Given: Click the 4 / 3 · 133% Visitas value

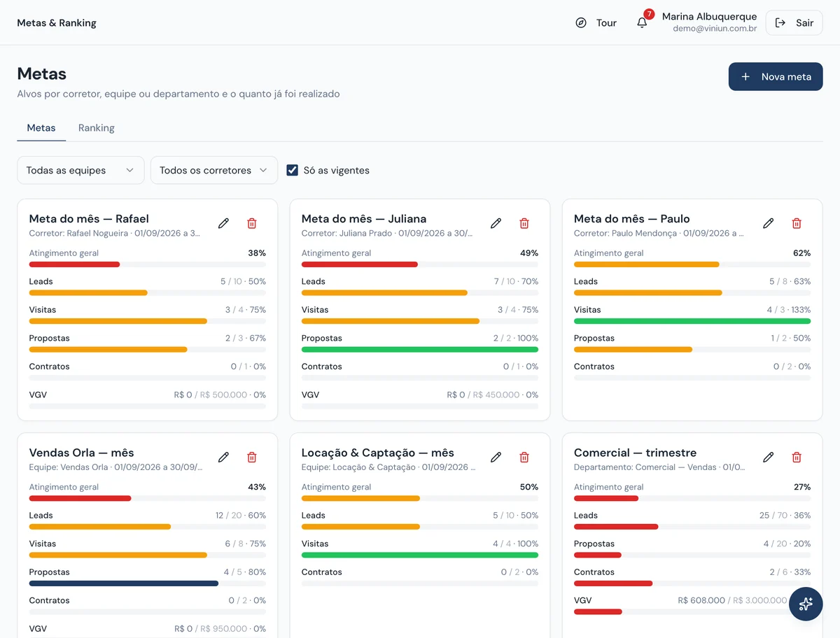Looking at the screenshot, I should [x=789, y=310].
